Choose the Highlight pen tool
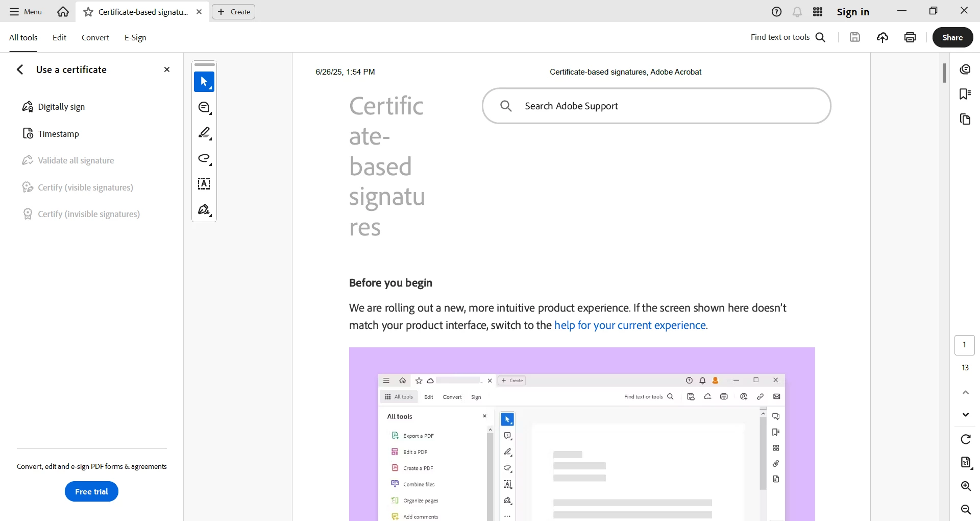Screen dimensions: 980x521 point(204,133)
